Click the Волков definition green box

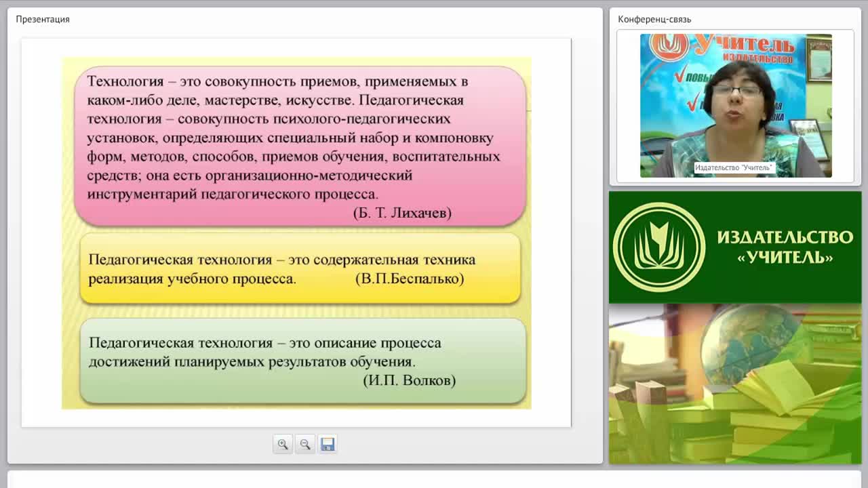(302, 361)
